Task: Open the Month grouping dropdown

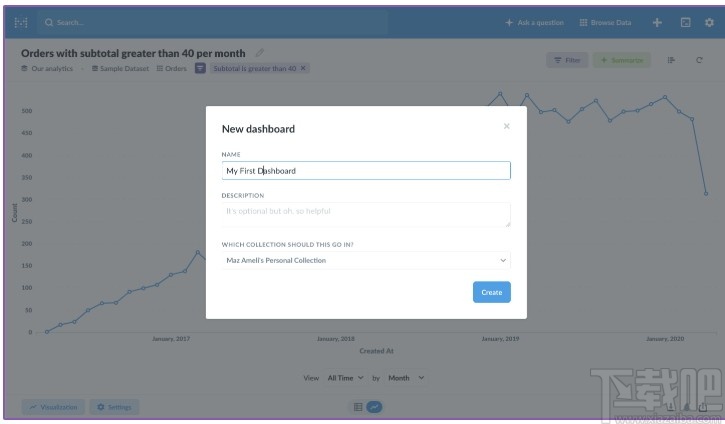Action: (405, 378)
